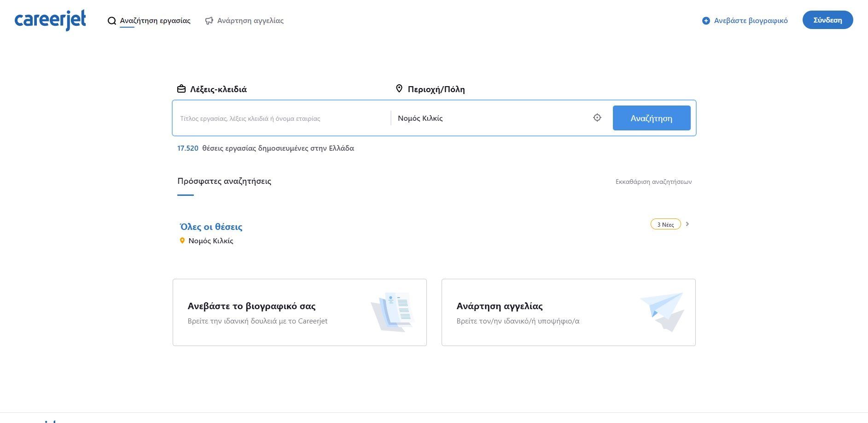Click the 3 Νέες badge
Image resolution: width=868 pixels, height=423 pixels.
pos(665,224)
